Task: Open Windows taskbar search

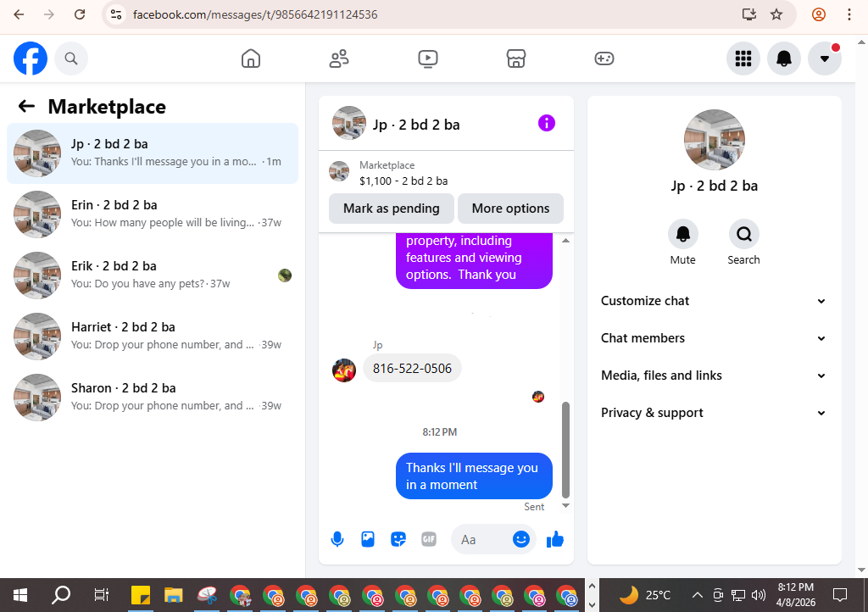Action: coord(61,595)
